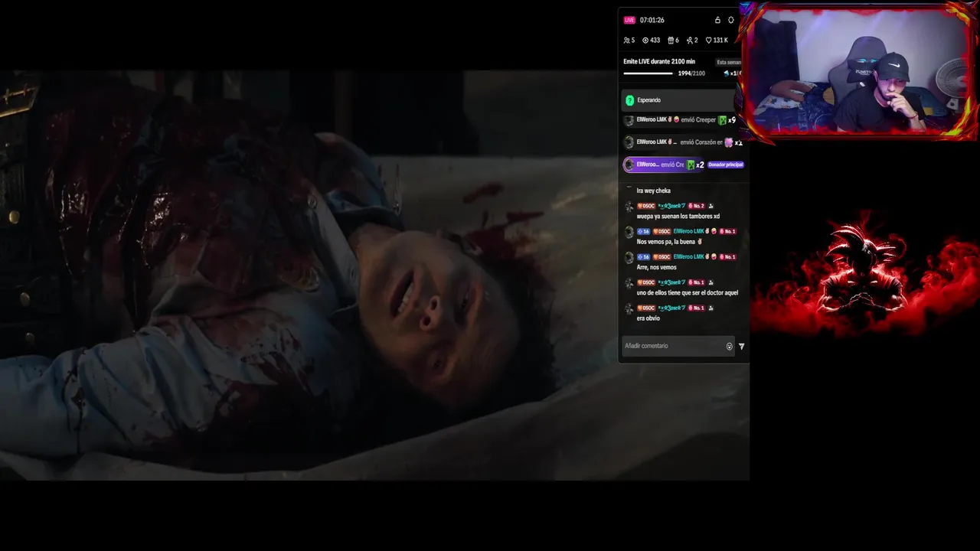The width and height of the screenshot is (980, 551).
Task: Click the '1994/2100' progress count
Action: (691, 73)
